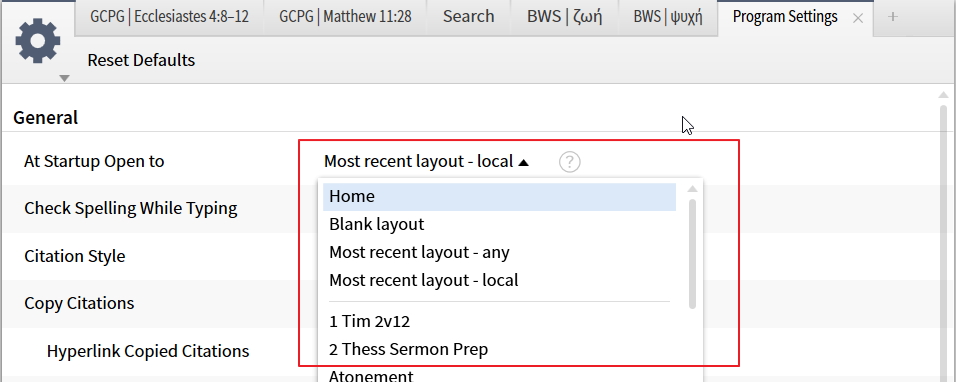Open the GCPG Matthew 11:28 tab
Image resolution: width=956 pixels, height=382 pixels.
click(345, 16)
